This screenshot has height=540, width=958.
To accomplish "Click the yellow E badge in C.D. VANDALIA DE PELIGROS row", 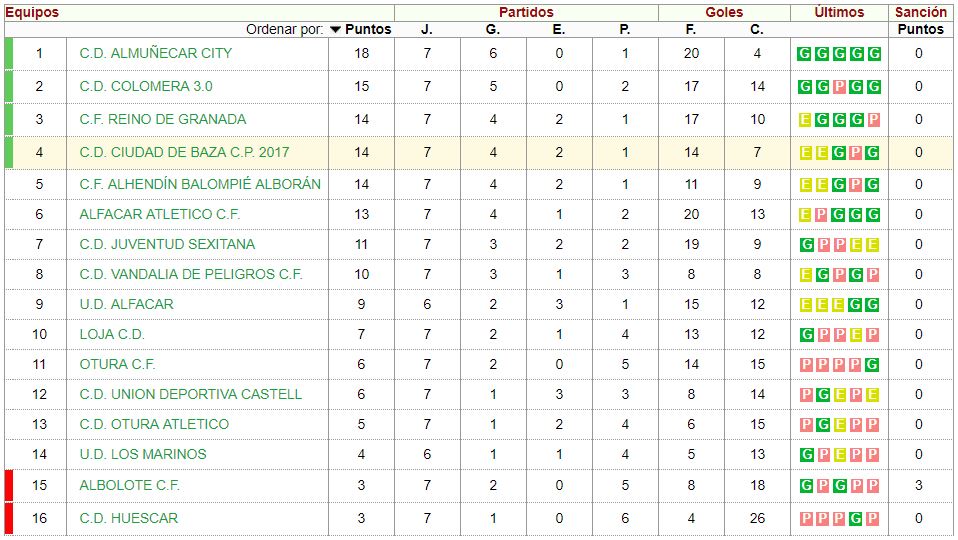I will (805, 275).
